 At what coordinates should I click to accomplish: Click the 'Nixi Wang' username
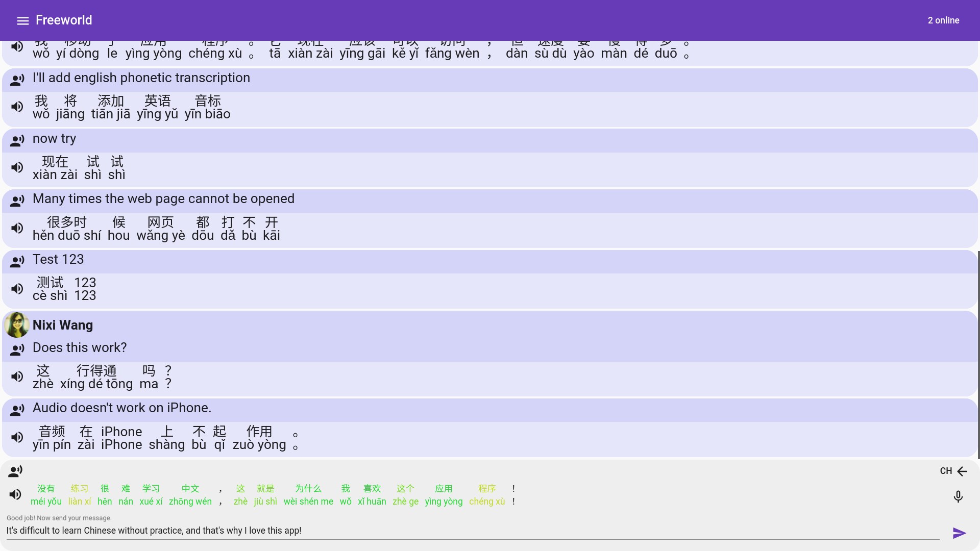pyautogui.click(x=63, y=325)
